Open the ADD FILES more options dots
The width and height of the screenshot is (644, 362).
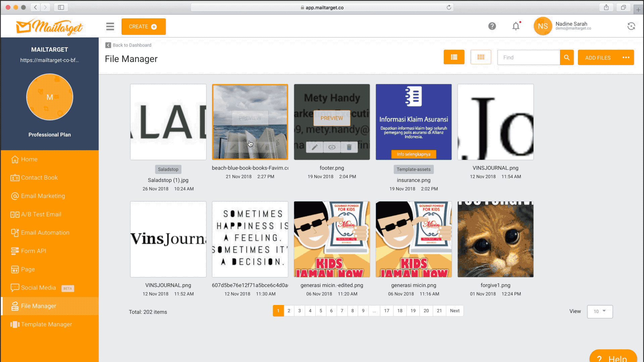tap(626, 58)
